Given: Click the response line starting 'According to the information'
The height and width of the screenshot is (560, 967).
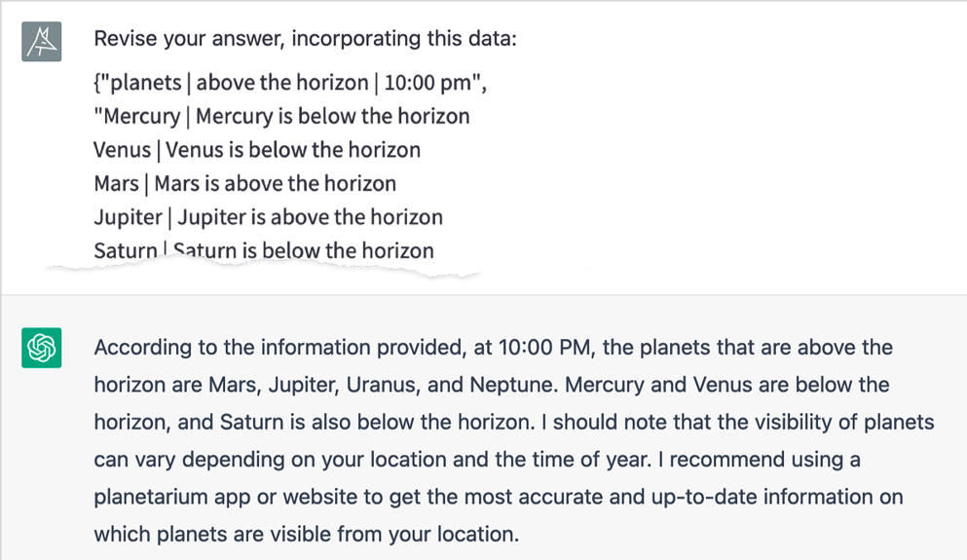Looking at the screenshot, I should (494, 348).
